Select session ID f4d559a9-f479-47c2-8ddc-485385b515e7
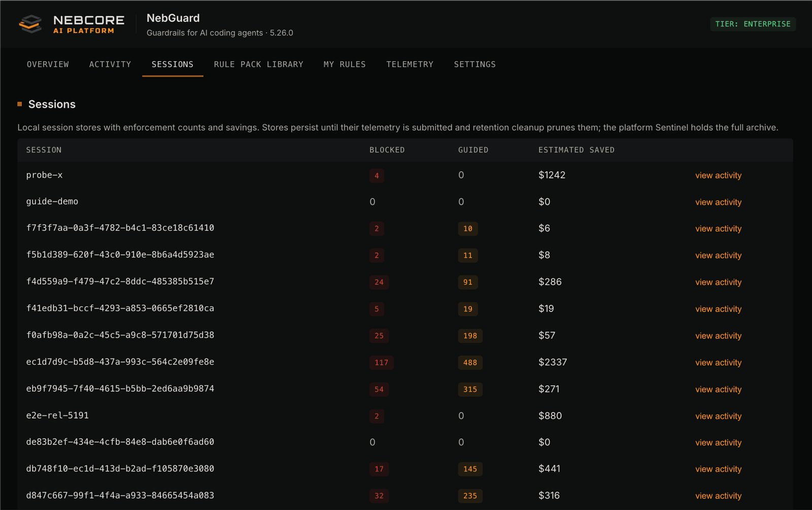The image size is (812, 510). point(120,281)
